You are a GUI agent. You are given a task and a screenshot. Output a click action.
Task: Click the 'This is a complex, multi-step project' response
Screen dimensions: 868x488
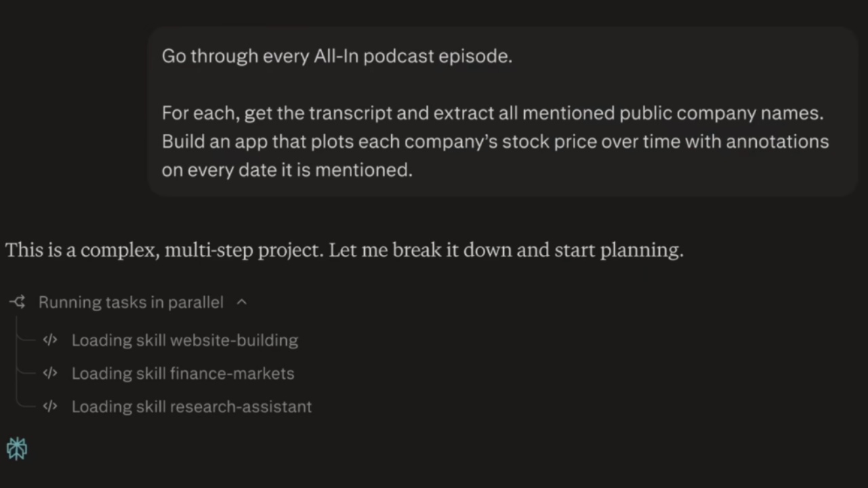[x=344, y=250]
